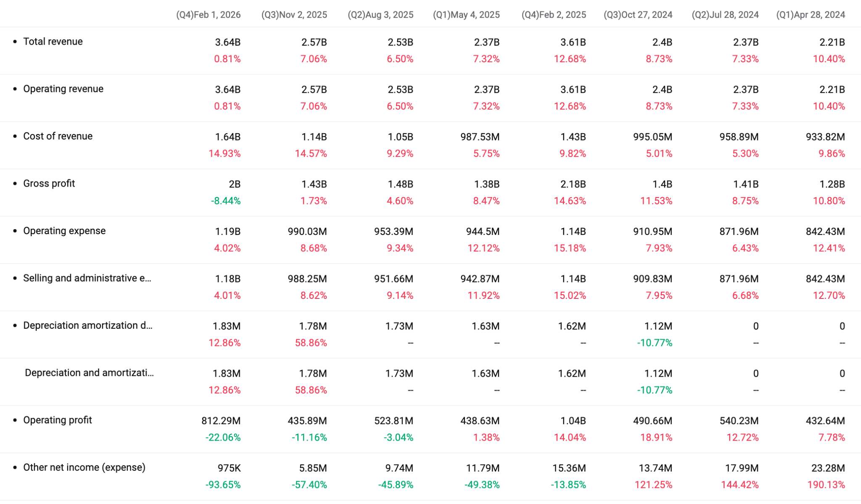861x504 pixels.
Task: Select the (Q2)Jul 28, 2024 column header
Action: 725,15
